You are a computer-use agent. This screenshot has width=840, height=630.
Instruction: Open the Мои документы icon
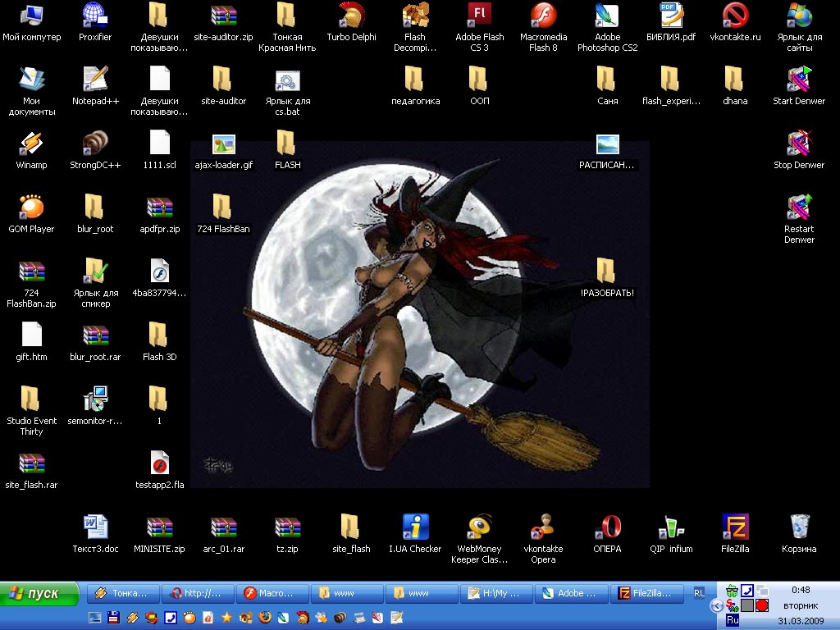pos(32,91)
